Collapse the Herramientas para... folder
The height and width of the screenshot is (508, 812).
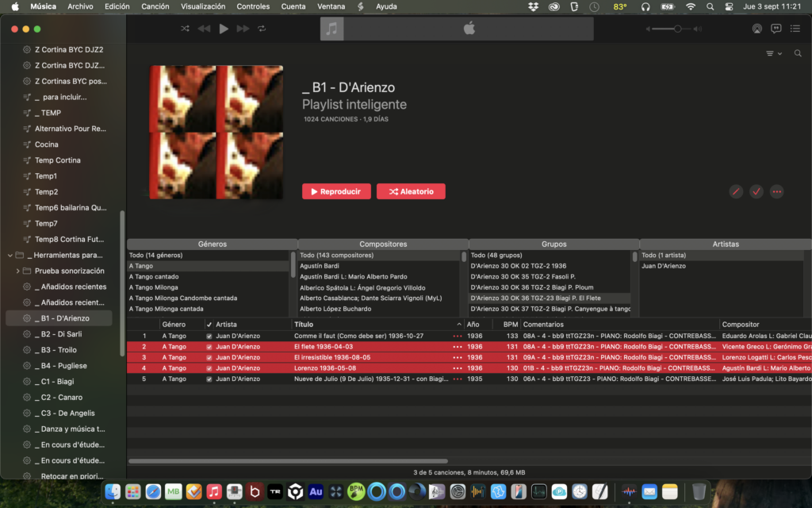coord(10,255)
